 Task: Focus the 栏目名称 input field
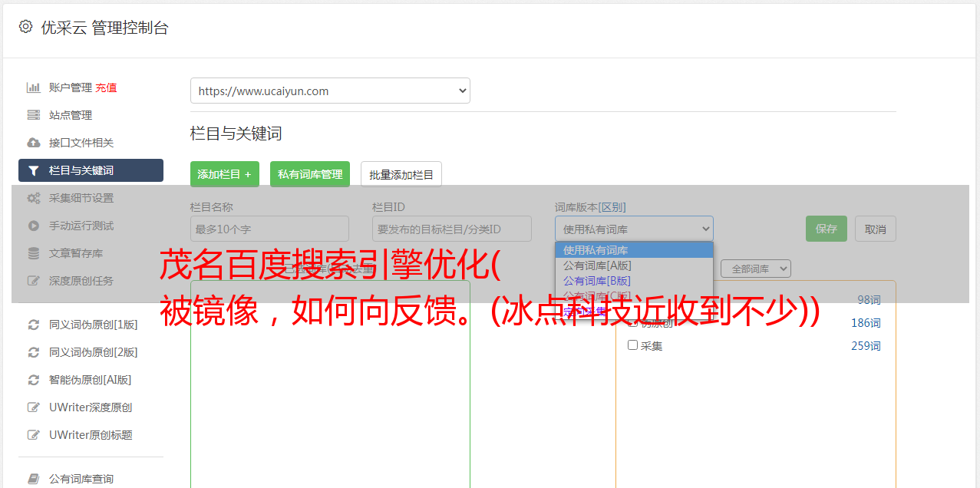[269, 229]
